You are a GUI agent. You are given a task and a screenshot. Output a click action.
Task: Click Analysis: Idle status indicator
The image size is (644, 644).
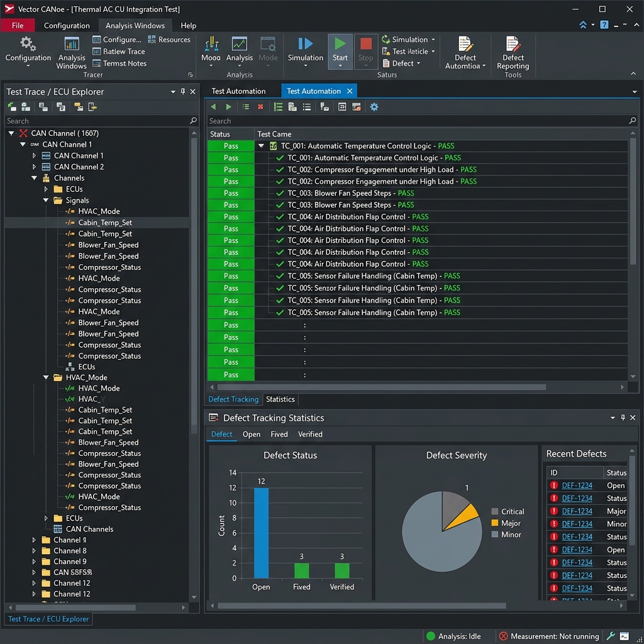[x=453, y=636]
